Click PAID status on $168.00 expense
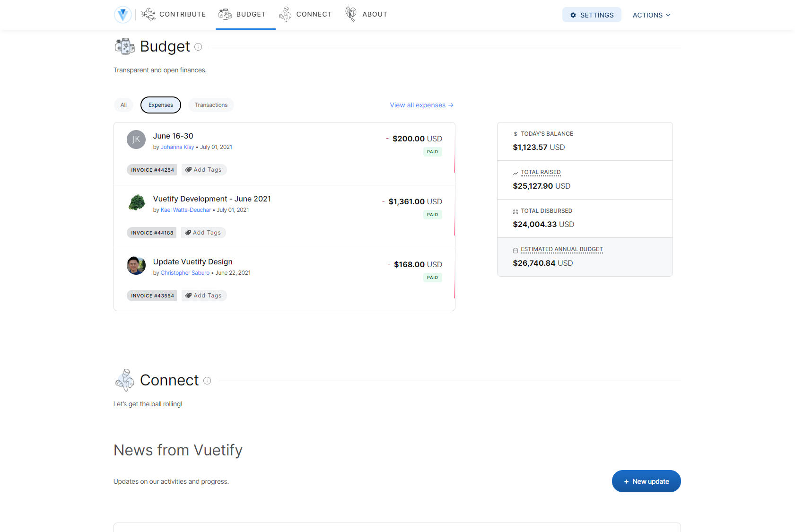Image resolution: width=795 pixels, height=532 pixels. (432, 278)
